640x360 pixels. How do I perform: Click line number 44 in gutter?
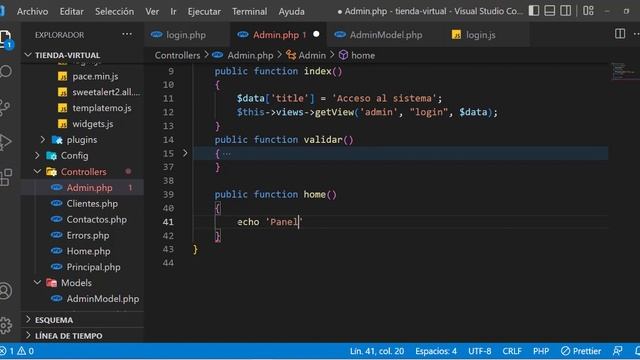[168, 263]
